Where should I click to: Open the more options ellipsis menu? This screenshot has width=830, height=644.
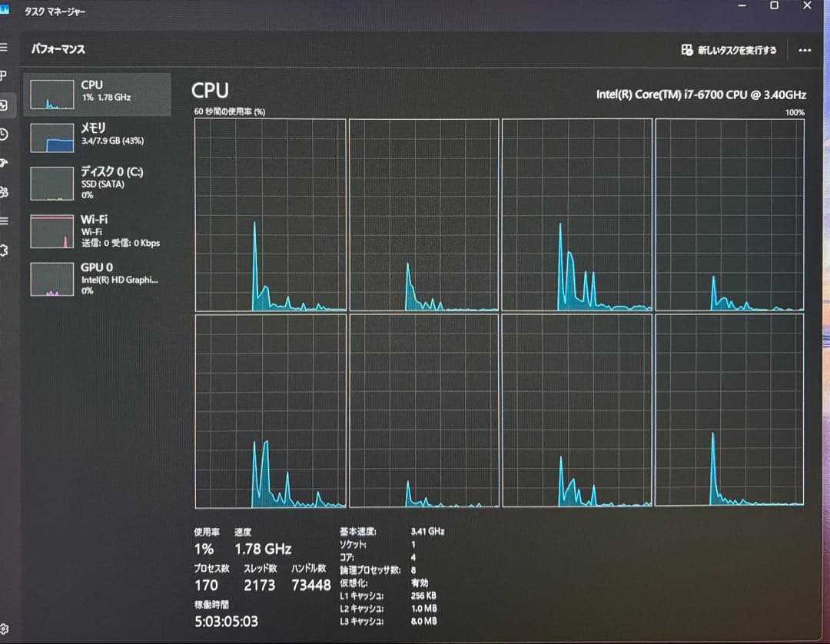(x=805, y=50)
